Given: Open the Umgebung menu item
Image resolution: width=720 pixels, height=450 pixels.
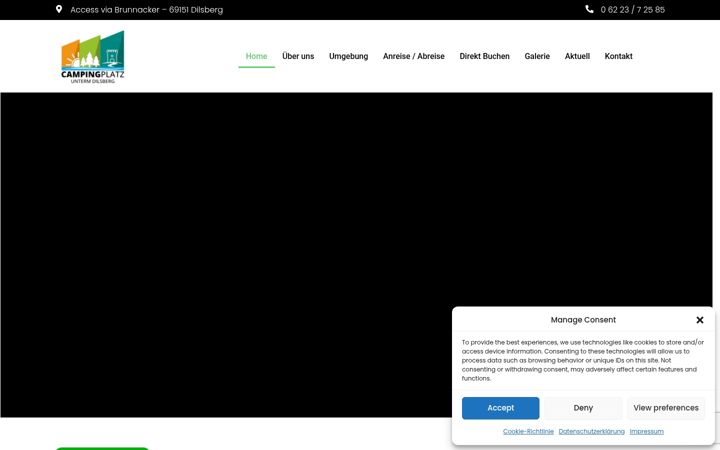Looking at the screenshot, I should coord(349,56).
